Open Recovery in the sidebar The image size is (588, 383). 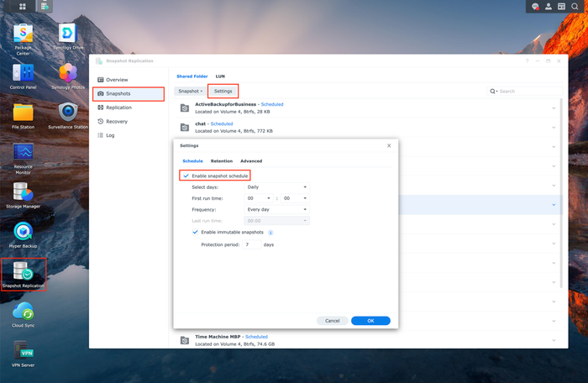pyautogui.click(x=129, y=122)
